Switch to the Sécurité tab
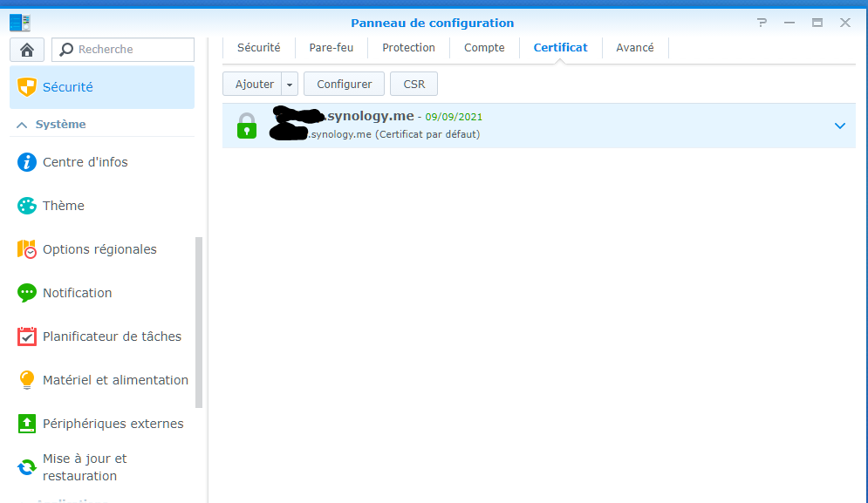Screen dimensions: 868x503 [x=258, y=48]
